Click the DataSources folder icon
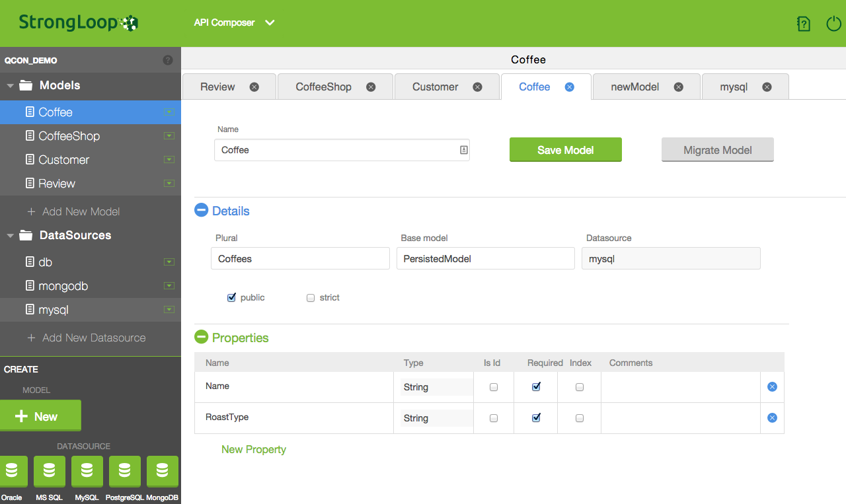 click(x=26, y=235)
